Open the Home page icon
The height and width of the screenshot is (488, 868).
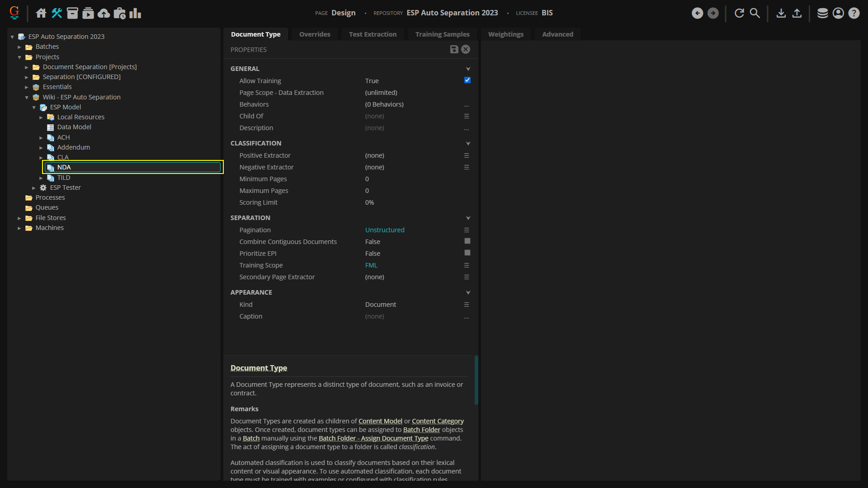point(41,13)
